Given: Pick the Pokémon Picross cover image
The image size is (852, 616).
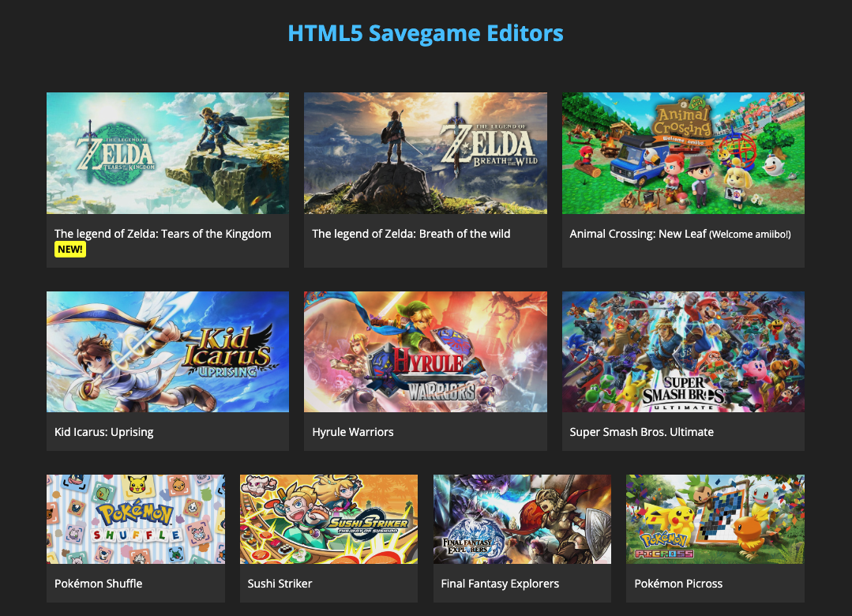Looking at the screenshot, I should 715,519.
